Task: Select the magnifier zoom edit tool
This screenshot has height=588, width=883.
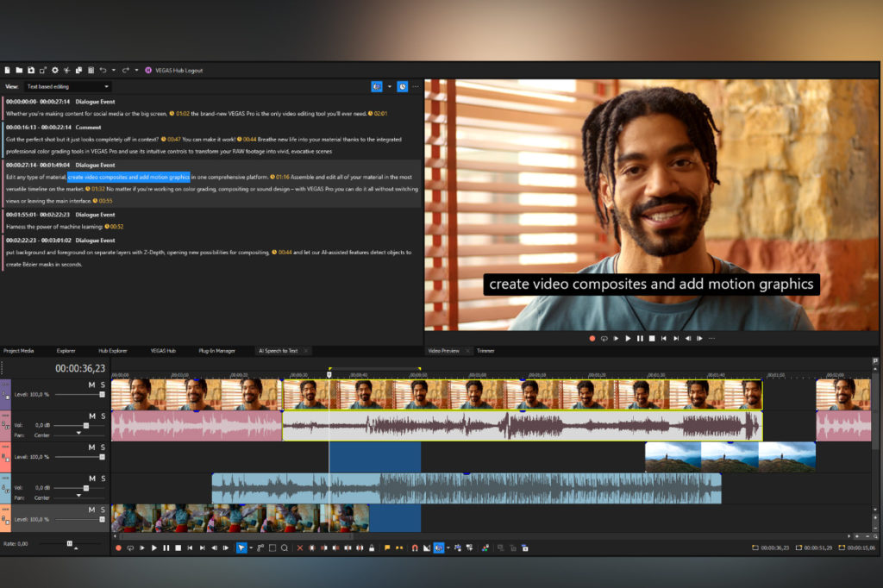Action: [285, 548]
